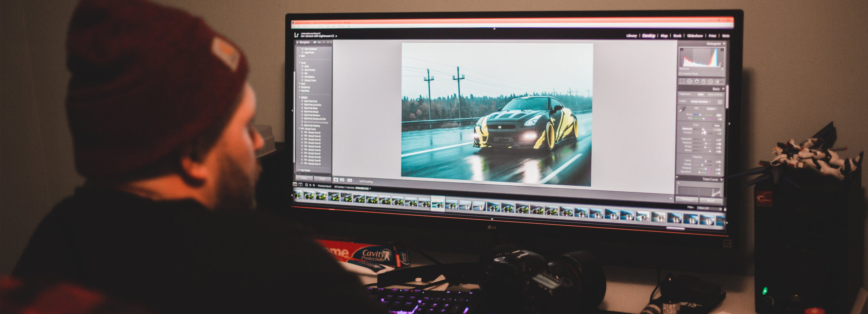Screen dimensions: 868x314
Task: Toggle the Tone Curve panel on/off switch
Action: tap(677, 177)
